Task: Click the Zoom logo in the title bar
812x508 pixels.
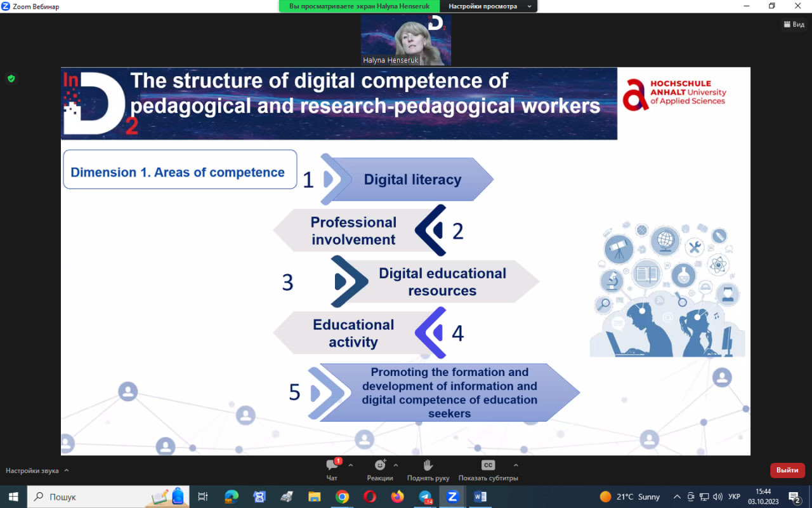Action: pyautogui.click(x=6, y=6)
